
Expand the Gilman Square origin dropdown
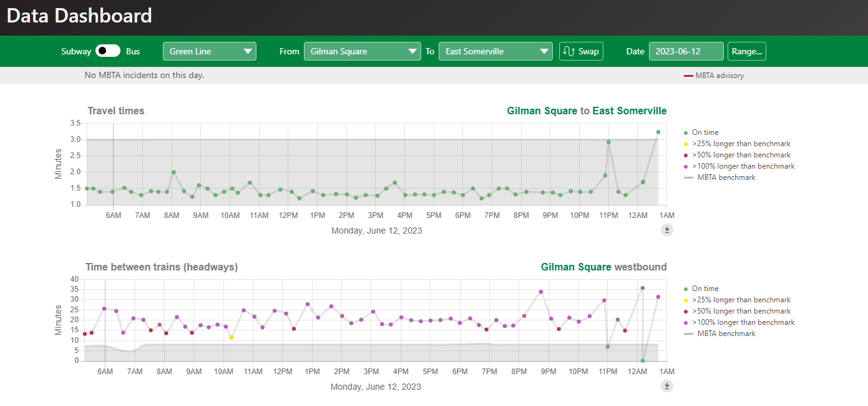click(362, 51)
